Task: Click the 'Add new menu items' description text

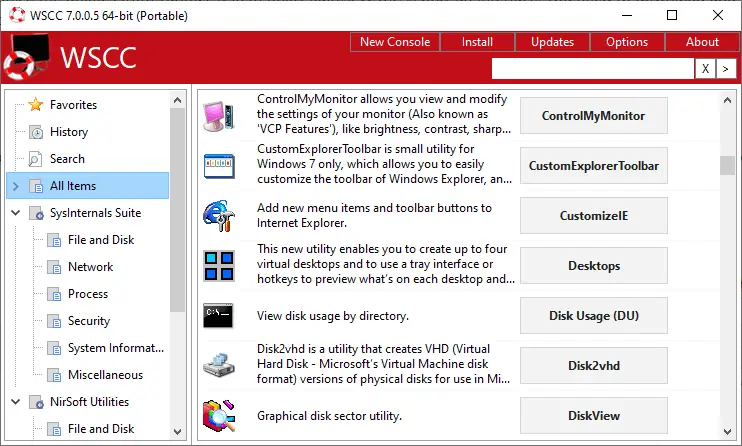Action: click(x=374, y=215)
